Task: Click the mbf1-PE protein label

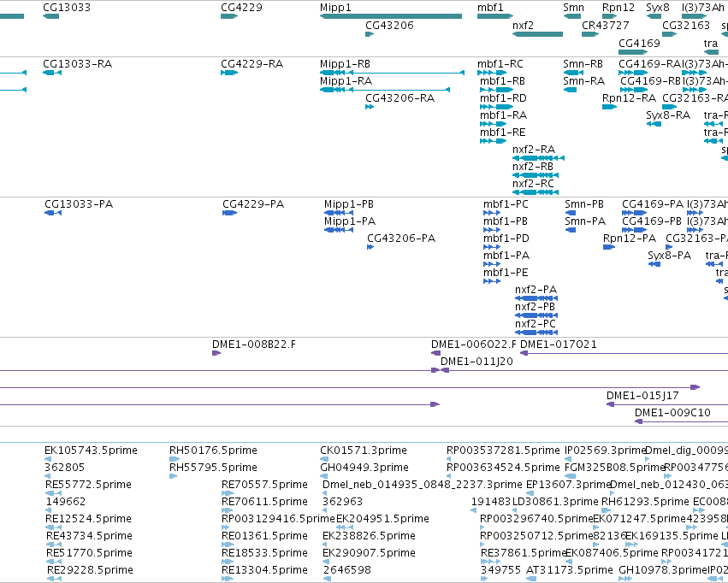Action: (x=506, y=272)
